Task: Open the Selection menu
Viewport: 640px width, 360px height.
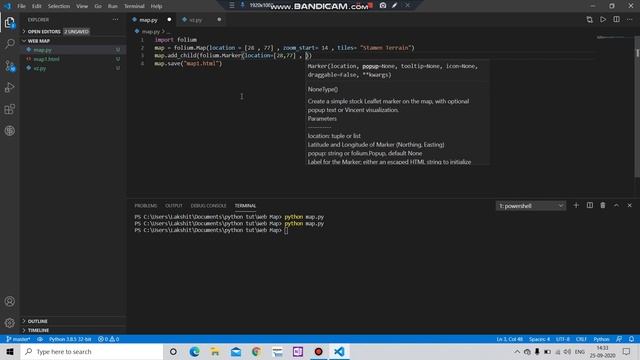Action: [59, 6]
